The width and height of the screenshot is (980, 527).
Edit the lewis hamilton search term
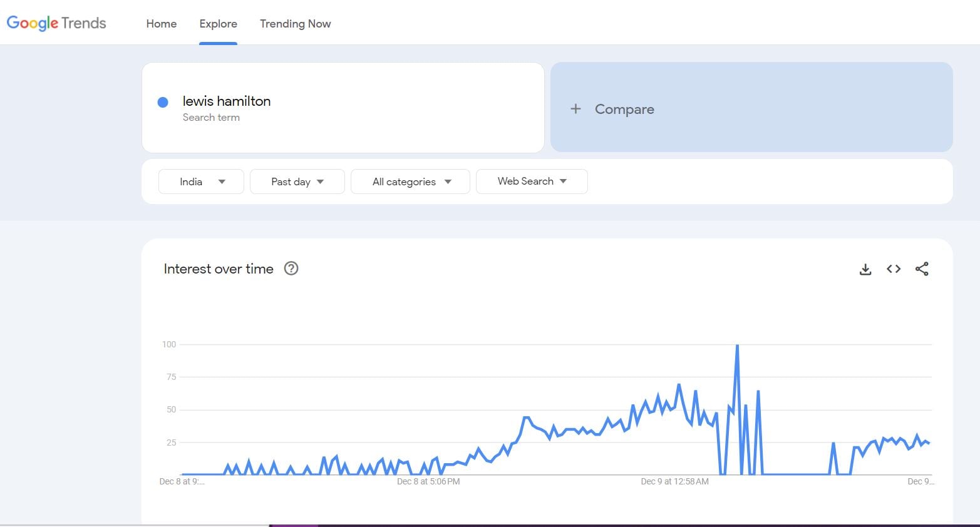pyautogui.click(x=227, y=101)
